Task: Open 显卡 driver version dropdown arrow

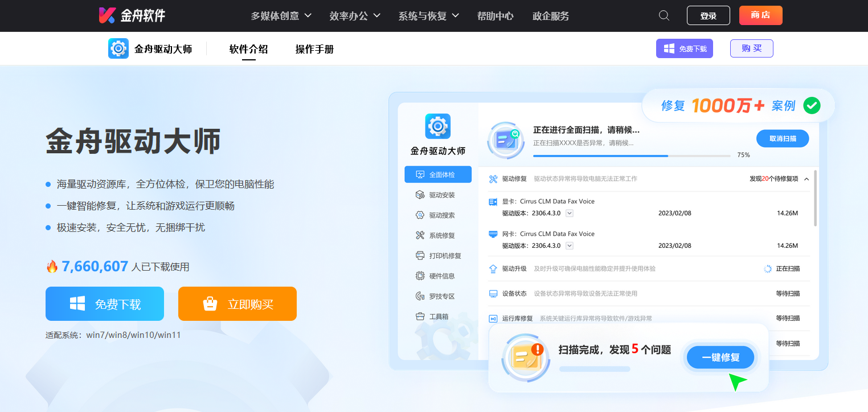Action: point(569,213)
